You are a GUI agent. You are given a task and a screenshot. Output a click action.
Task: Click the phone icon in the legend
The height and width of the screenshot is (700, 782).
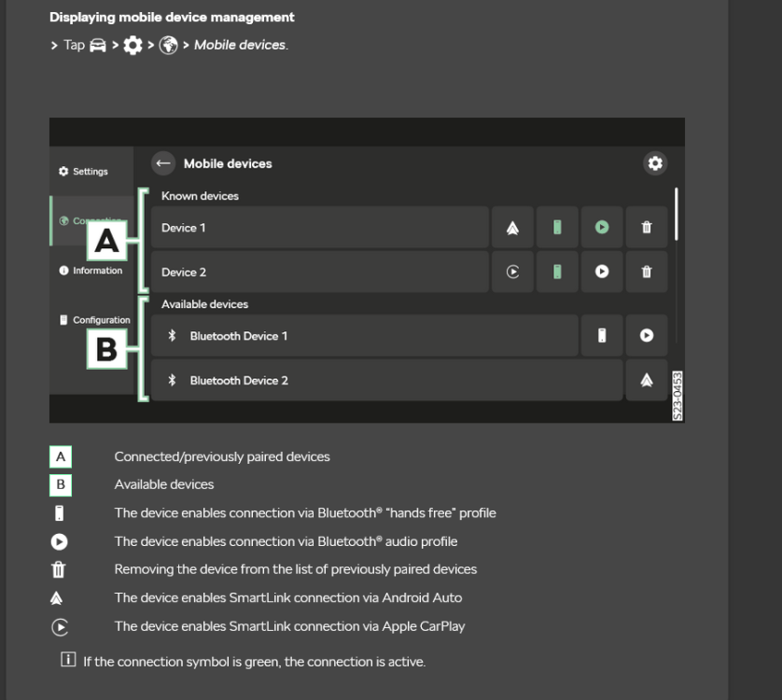click(60, 513)
